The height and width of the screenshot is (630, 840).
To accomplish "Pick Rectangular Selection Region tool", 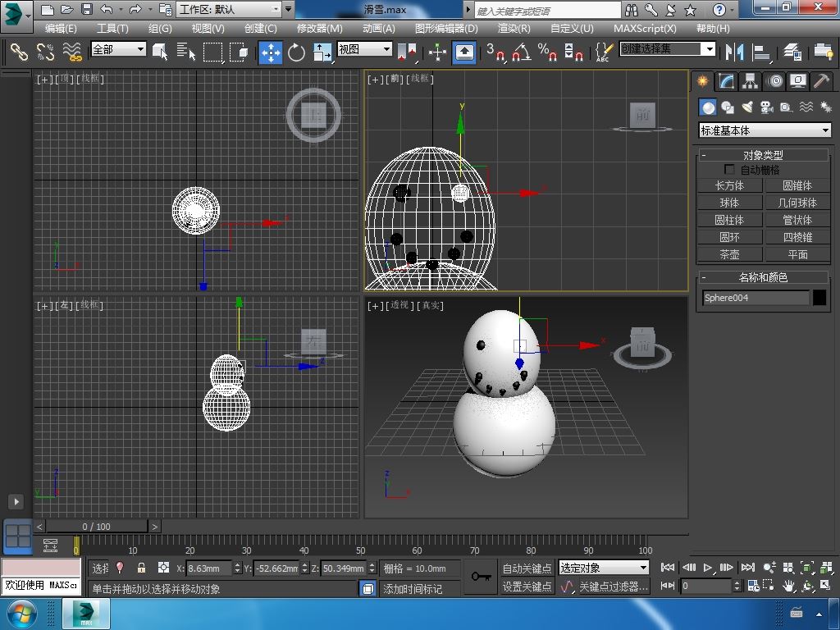I will pos(212,52).
